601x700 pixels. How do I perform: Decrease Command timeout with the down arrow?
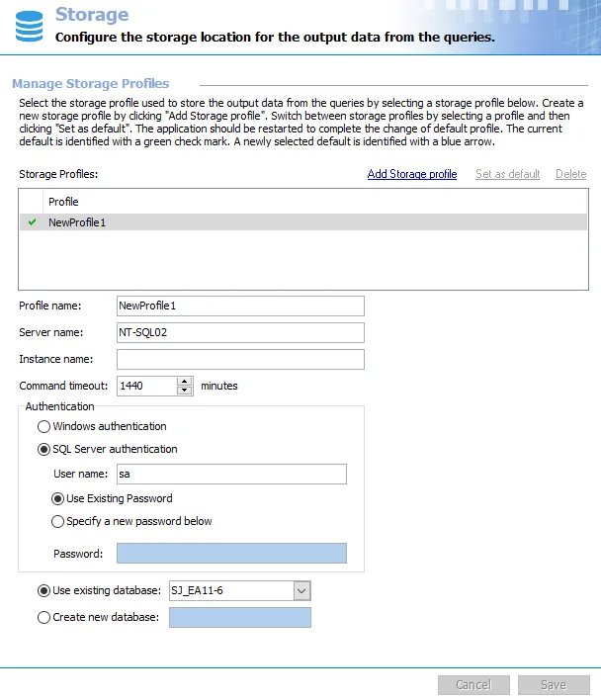(184, 391)
